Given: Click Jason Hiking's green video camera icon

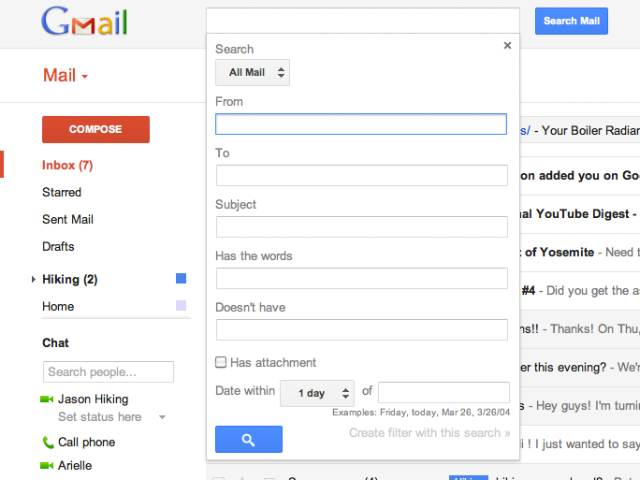Looking at the screenshot, I should 47,399.
